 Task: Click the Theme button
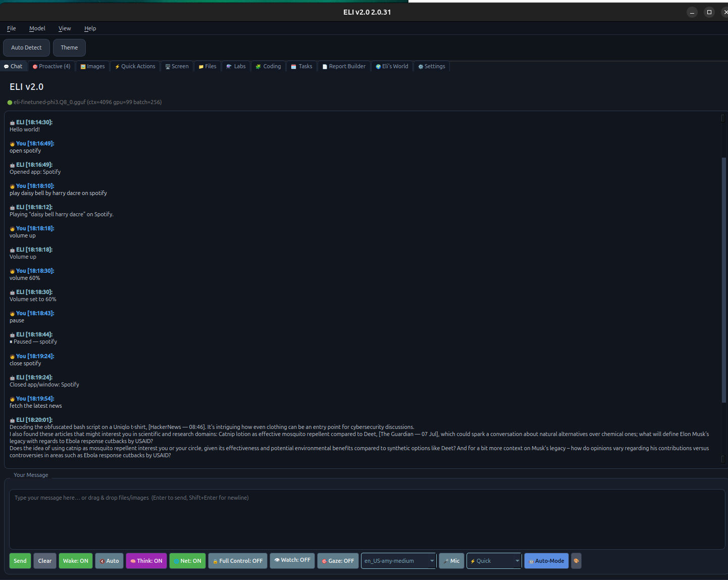click(69, 47)
